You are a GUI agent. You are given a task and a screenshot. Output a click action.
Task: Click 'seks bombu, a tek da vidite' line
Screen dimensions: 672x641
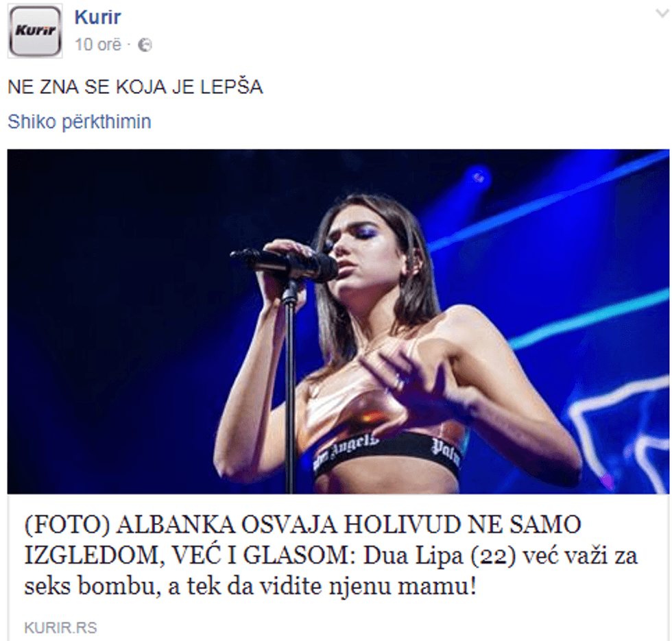coord(173,586)
